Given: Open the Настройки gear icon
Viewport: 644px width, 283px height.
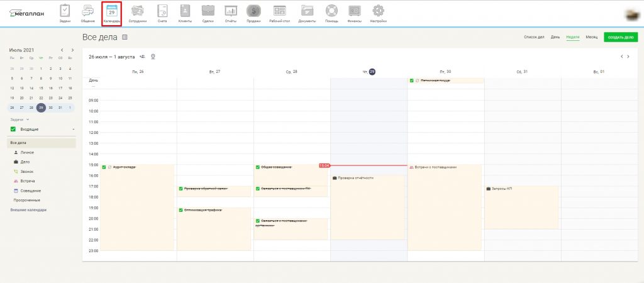Looking at the screenshot, I should point(378,11).
